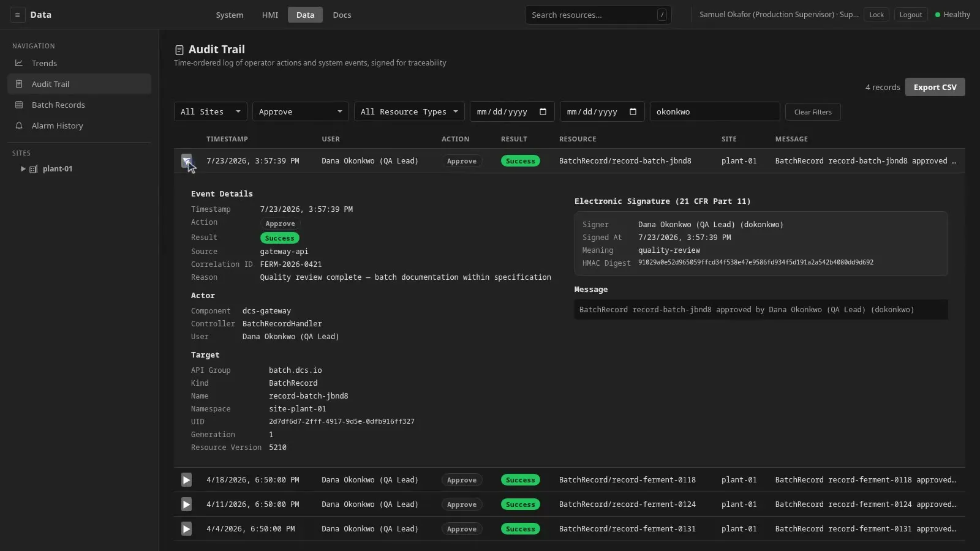This screenshot has width=980, height=551.
Task: Click Samuel Okafor user name in header
Action: 779,15
